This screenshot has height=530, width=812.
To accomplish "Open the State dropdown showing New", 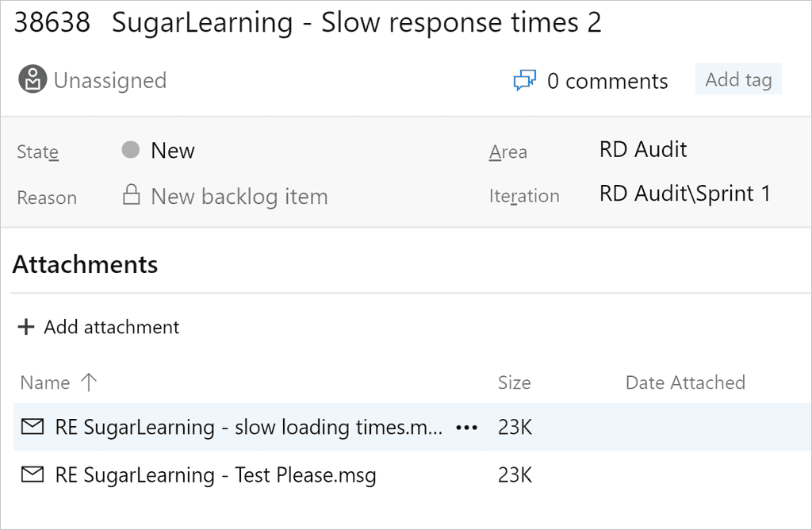I will click(173, 151).
